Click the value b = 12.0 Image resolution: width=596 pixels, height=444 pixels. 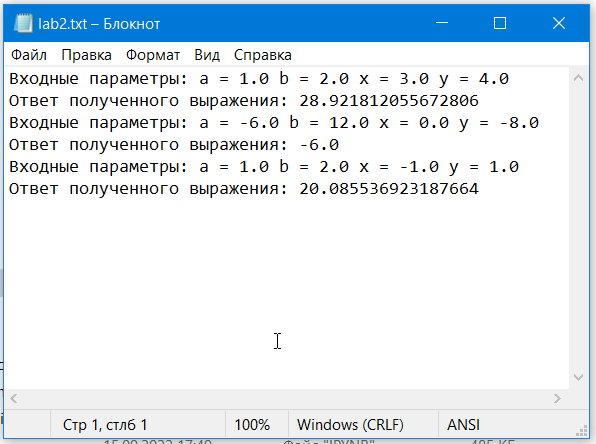point(329,123)
